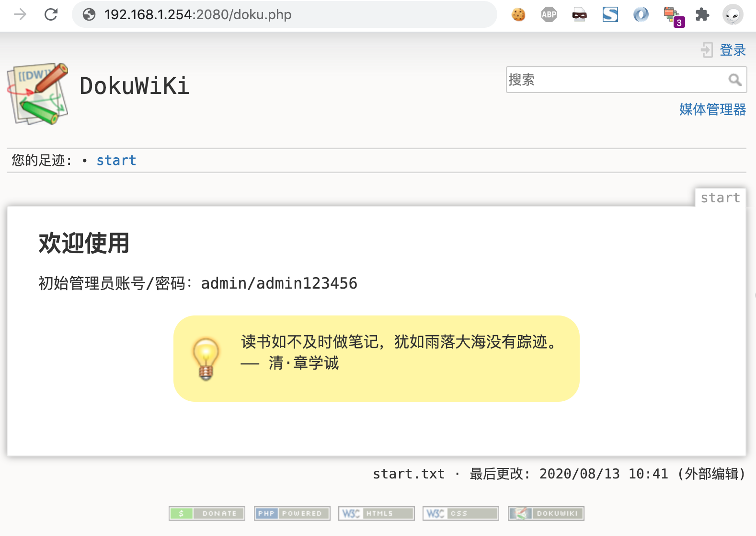Click the alien profile avatar icon
Viewport: 756px width, 536px height.
coord(732,15)
